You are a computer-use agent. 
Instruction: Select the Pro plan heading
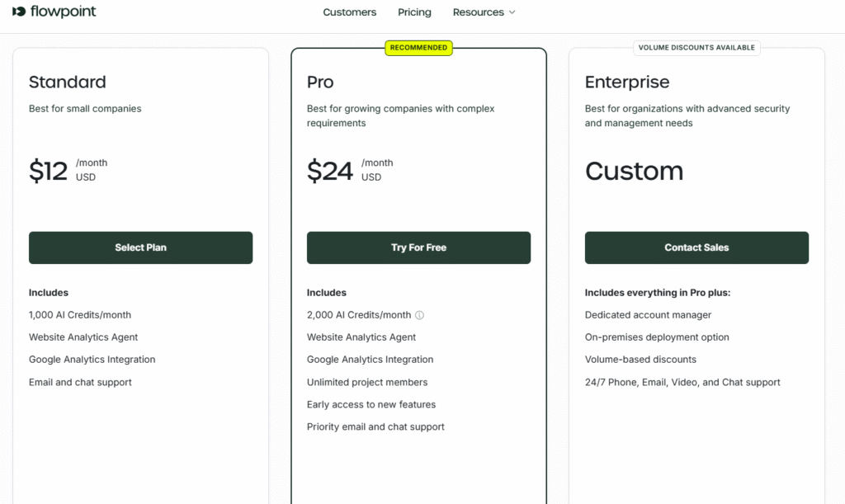point(320,82)
